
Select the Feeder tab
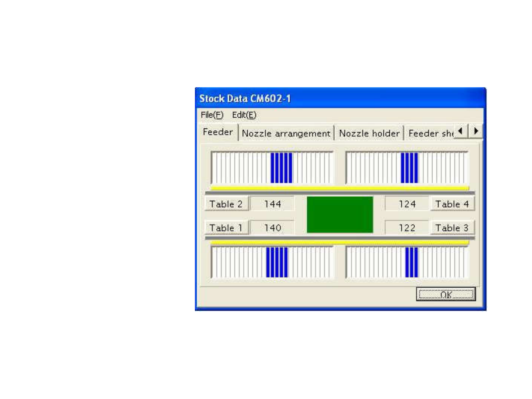[218, 132]
